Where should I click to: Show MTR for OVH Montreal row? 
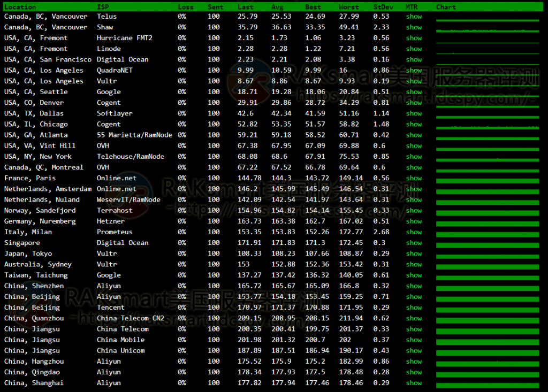pyautogui.click(x=414, y=168)
